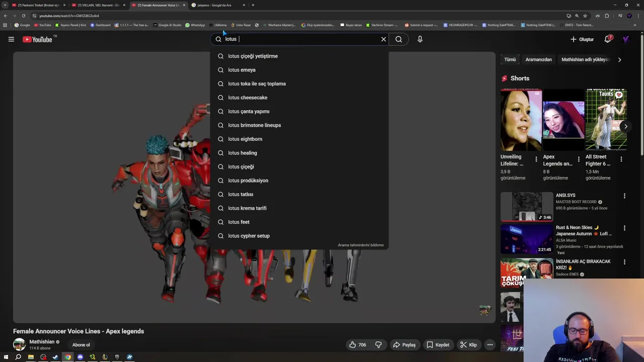Choose 'lotus healing' from suggestions
This screenshot has height=362, width=644.
[x=299, y=153]
